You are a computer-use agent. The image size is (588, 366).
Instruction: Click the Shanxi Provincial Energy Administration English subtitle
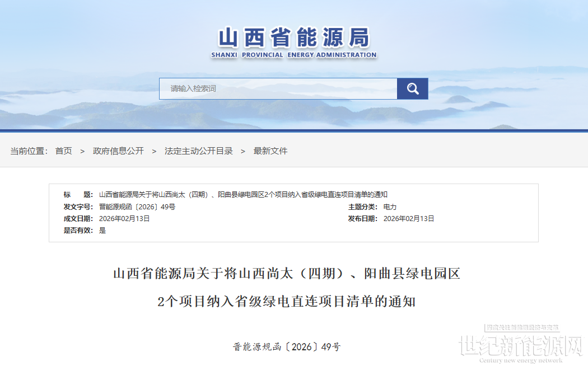coord(294,55)
